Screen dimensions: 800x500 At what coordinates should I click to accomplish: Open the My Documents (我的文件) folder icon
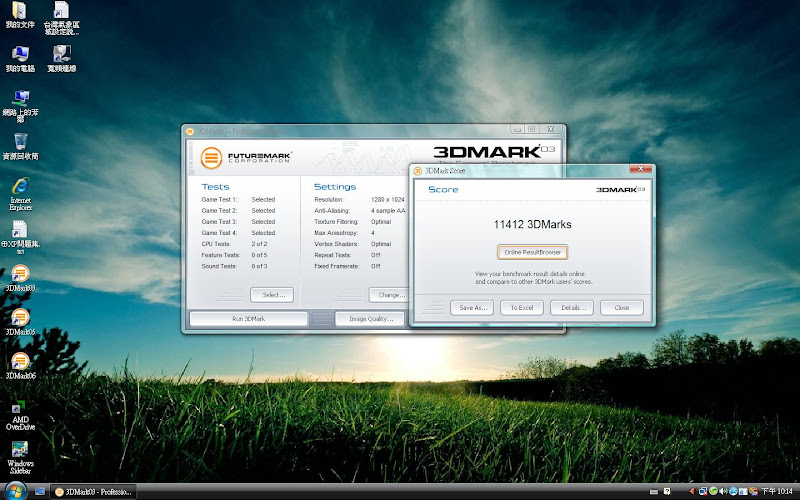pos(20,15)
